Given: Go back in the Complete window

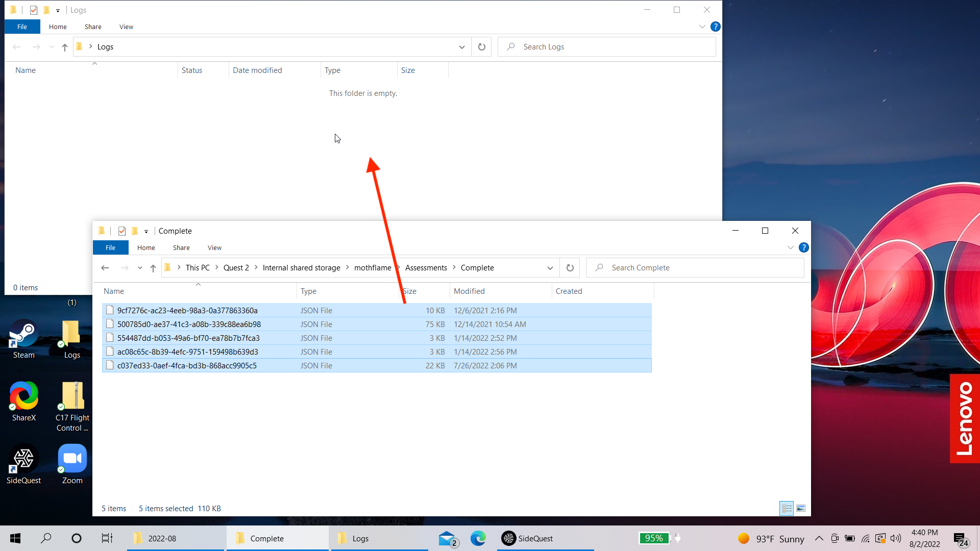Looking at the screenshot, I should pyautogui.click(x=105, y=268).
